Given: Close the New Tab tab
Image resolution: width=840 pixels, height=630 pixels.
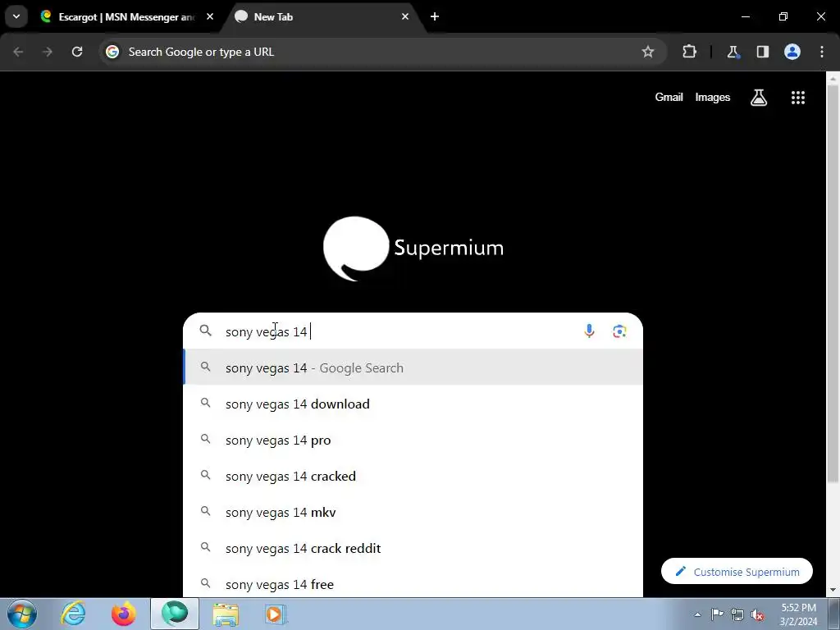Looking at the screenshot, I should (x=405, y=16).
